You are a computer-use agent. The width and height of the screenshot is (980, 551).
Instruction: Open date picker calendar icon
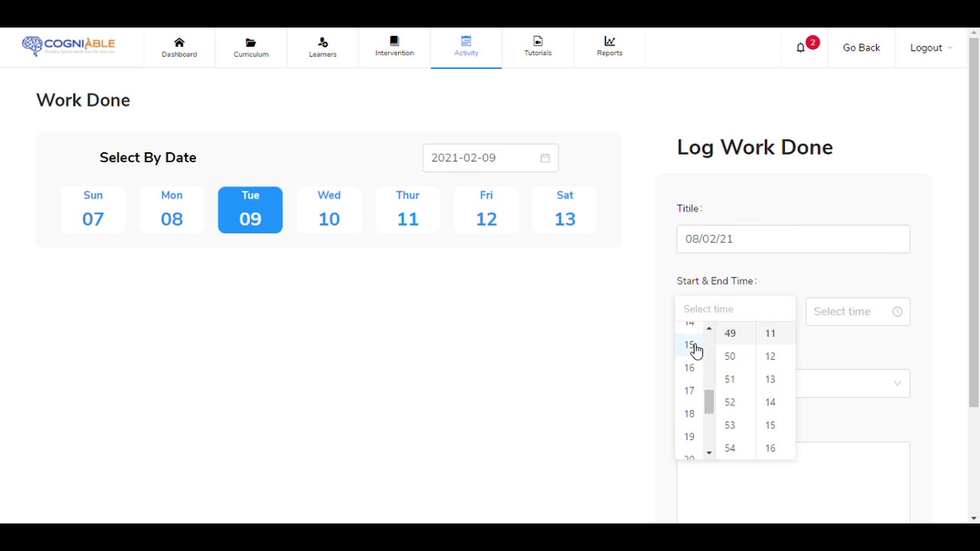(x=545, y=158)
